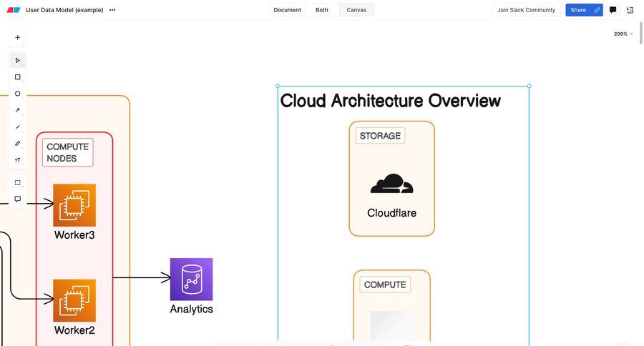Click Join Slack Community button
Screen dimensions: 644x346
tap(526, 10)
